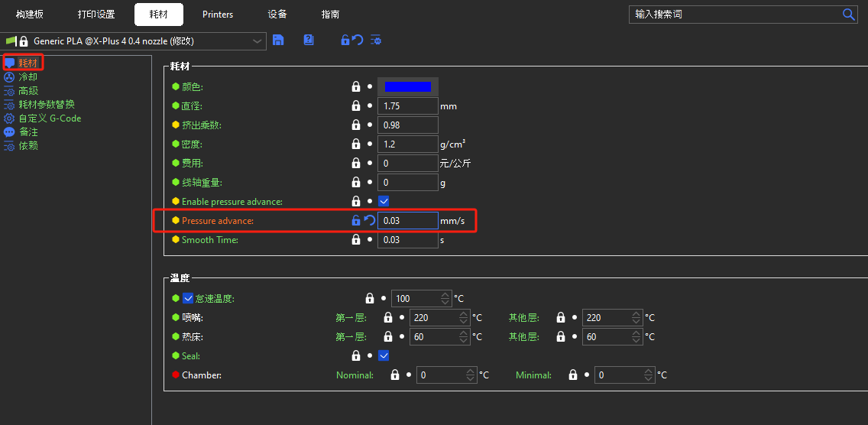868x425 pixels.
Task: Click the lock icon in the Seal row
Action: coord(356,355)
